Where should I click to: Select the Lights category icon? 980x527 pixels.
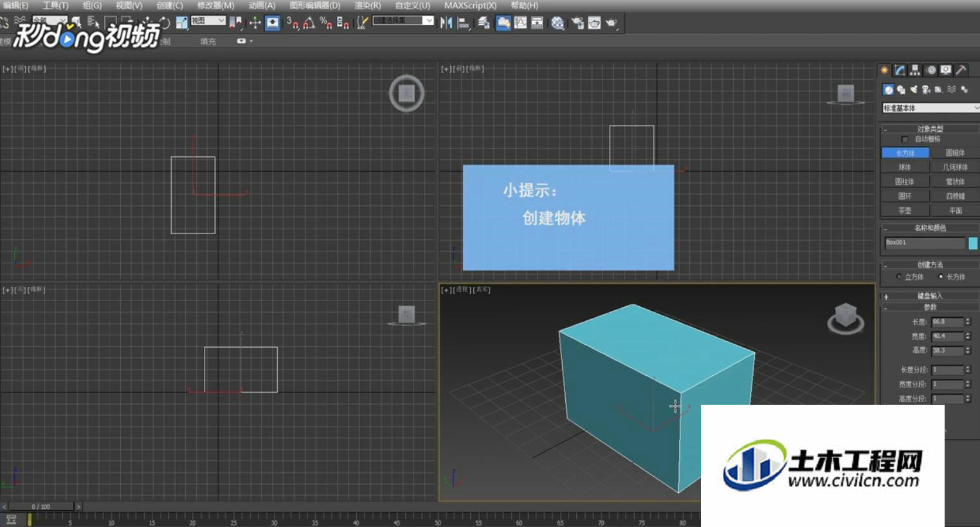coord(914,89)
